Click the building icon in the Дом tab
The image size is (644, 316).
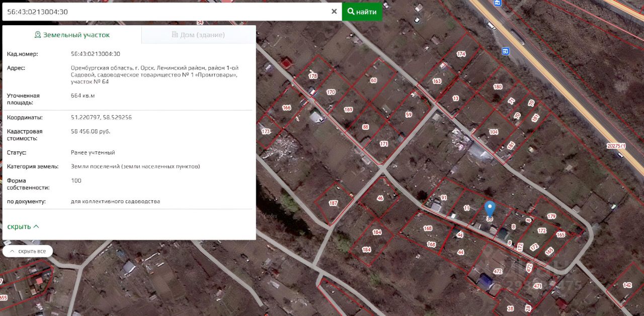pos(175,35)
